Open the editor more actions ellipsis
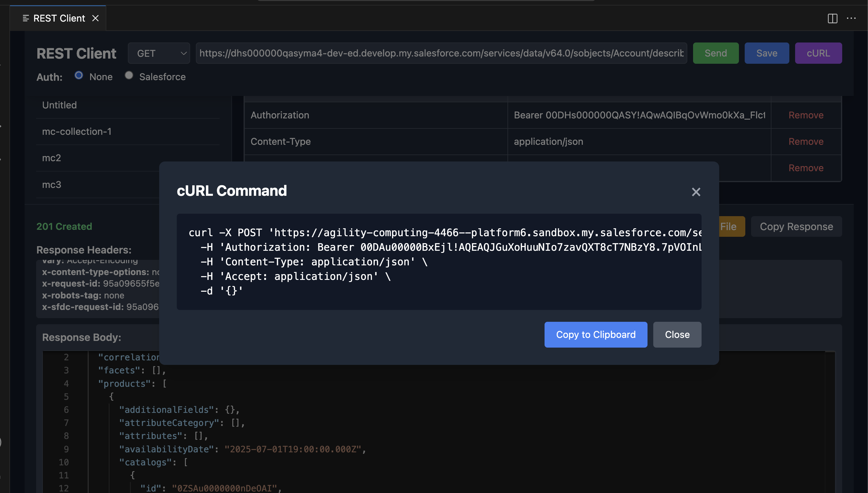 pyautogui.click(x=851, y=18)
